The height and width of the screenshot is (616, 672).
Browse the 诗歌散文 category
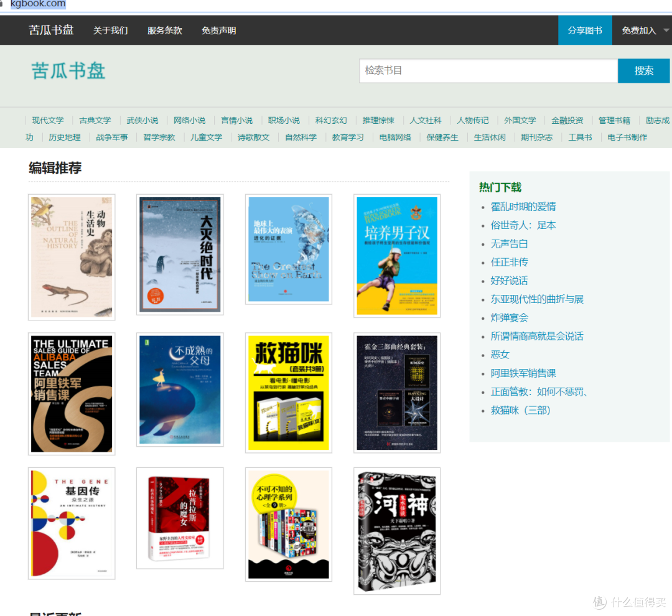(x=253, y=137)
